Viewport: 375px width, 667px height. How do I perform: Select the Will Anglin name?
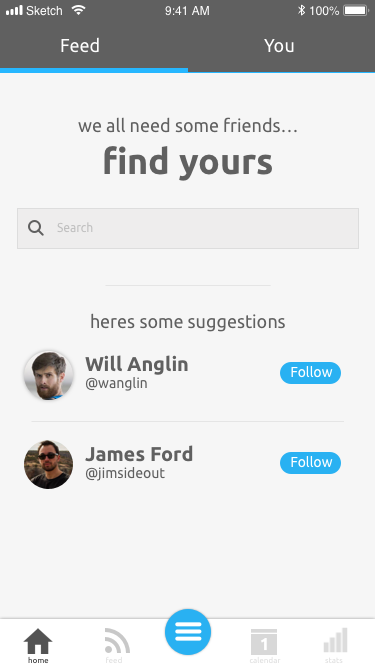(x=136, y=364)
